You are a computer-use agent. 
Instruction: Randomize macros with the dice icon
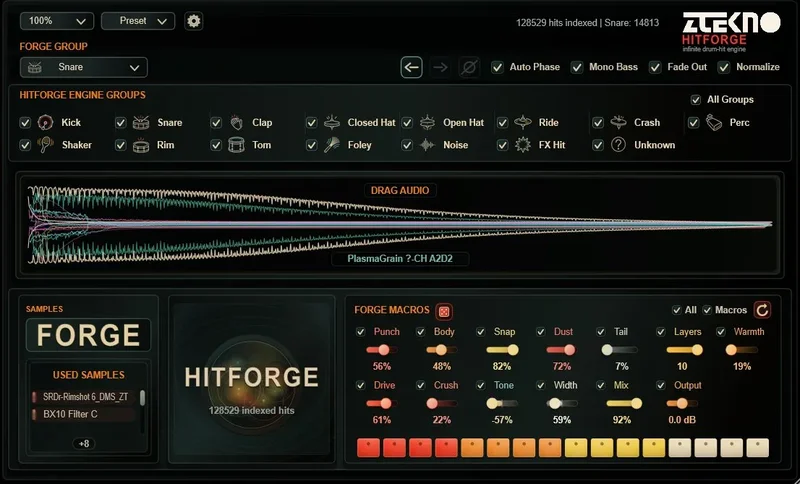click(444, 311)
